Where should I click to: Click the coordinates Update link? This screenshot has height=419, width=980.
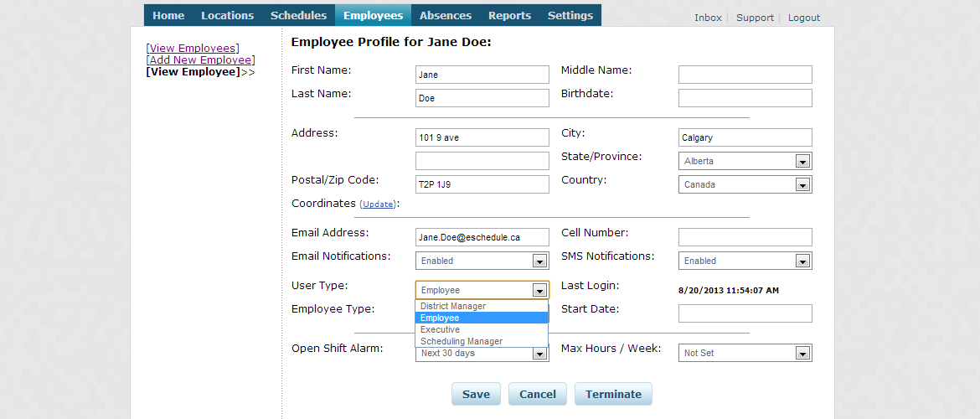pos(379,204)
